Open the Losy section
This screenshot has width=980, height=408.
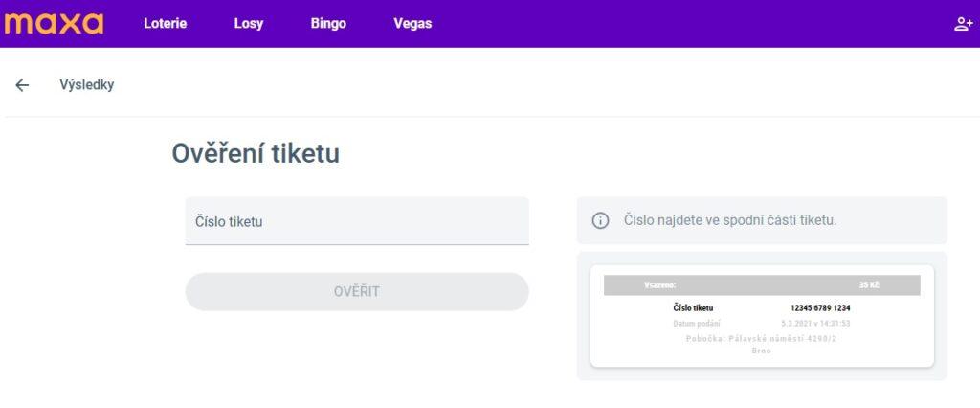[x=249, y=24]
